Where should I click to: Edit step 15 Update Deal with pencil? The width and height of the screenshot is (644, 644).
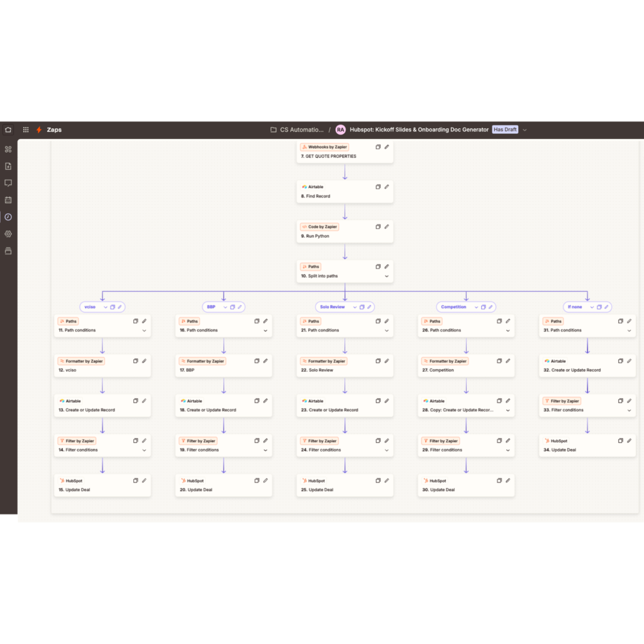[x=144, y=480]
